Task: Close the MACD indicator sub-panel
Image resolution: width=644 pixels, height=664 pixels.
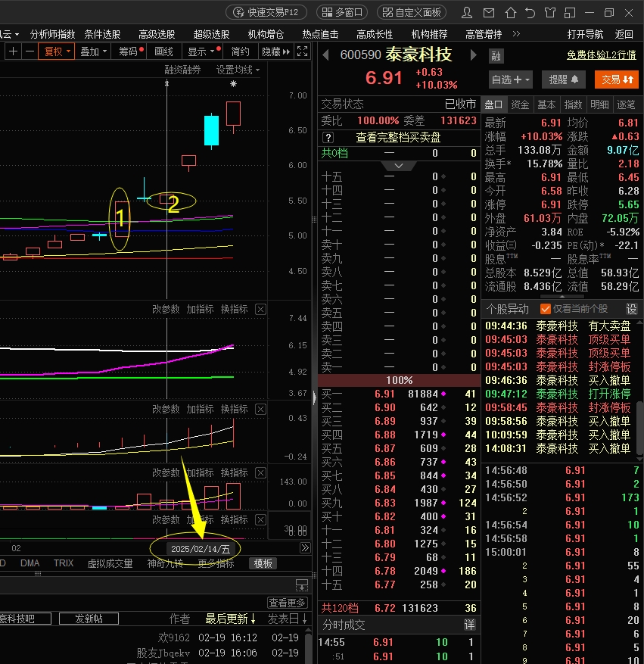Action: 260,410
